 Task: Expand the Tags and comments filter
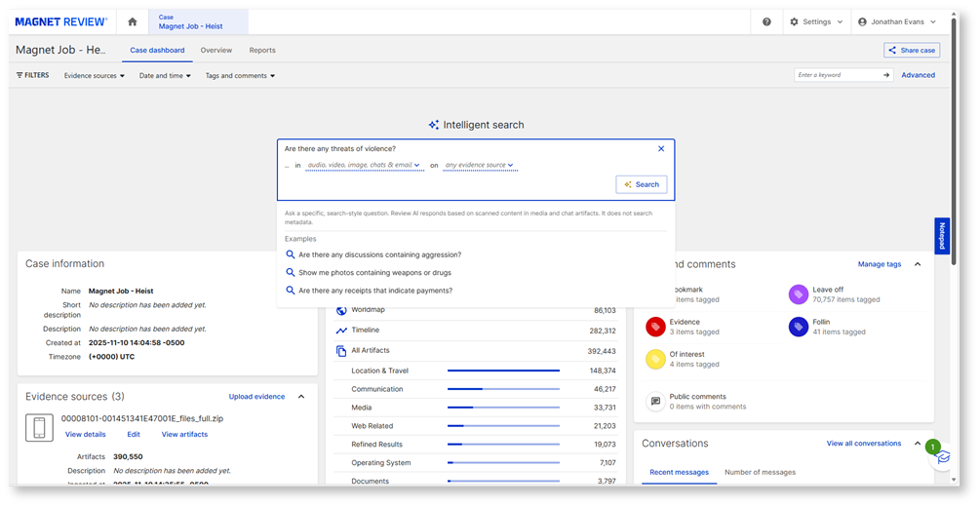[241, 76]
